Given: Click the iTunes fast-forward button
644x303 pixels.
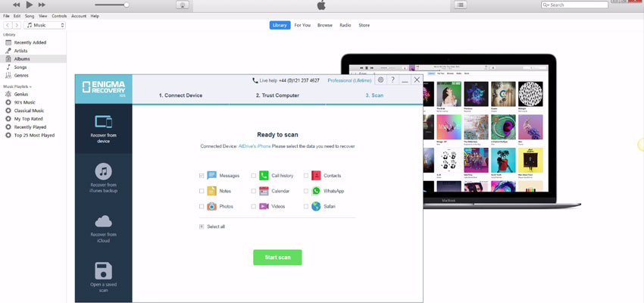Looking at the screenshot, I should click(42, 5).
